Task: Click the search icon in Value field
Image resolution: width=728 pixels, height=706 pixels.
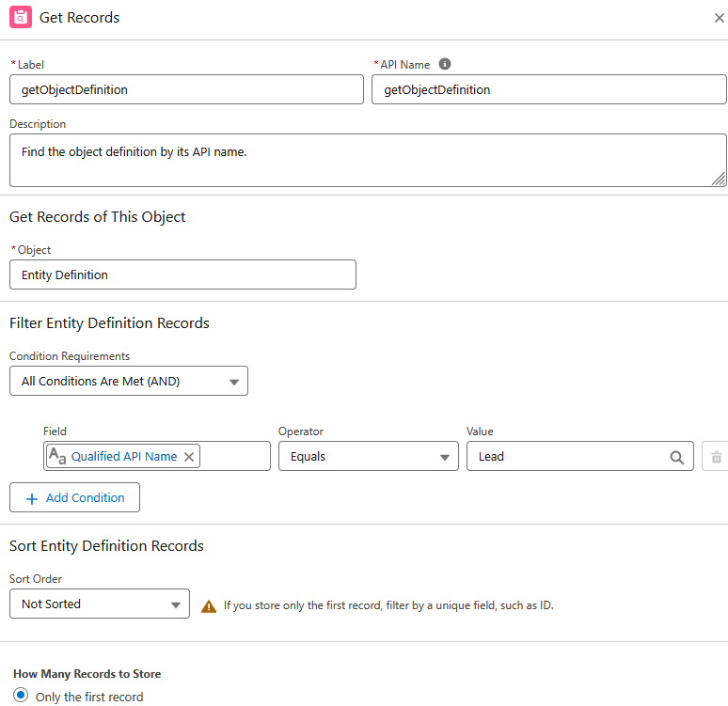Action: pyautogui.click(x=676, y=458)
